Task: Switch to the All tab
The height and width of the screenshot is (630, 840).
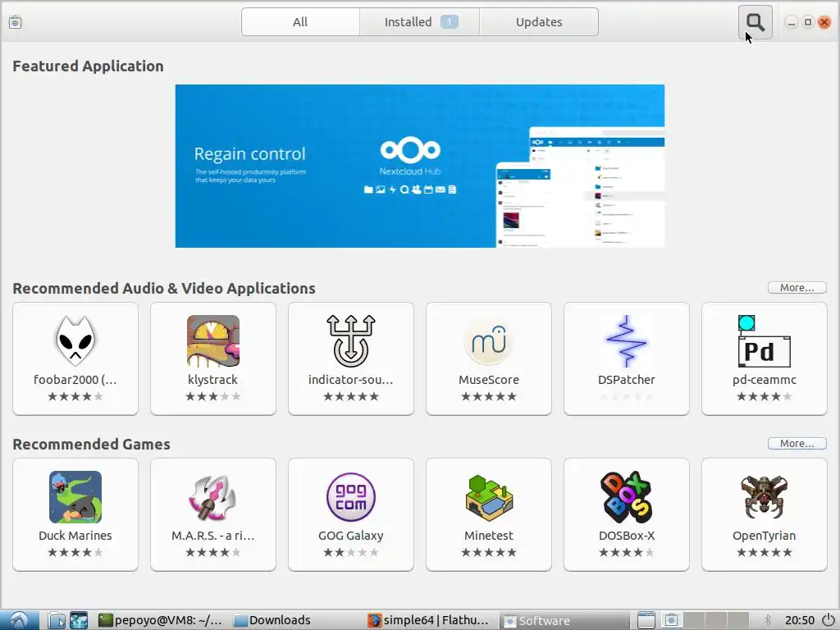Action: coord(300,22)
